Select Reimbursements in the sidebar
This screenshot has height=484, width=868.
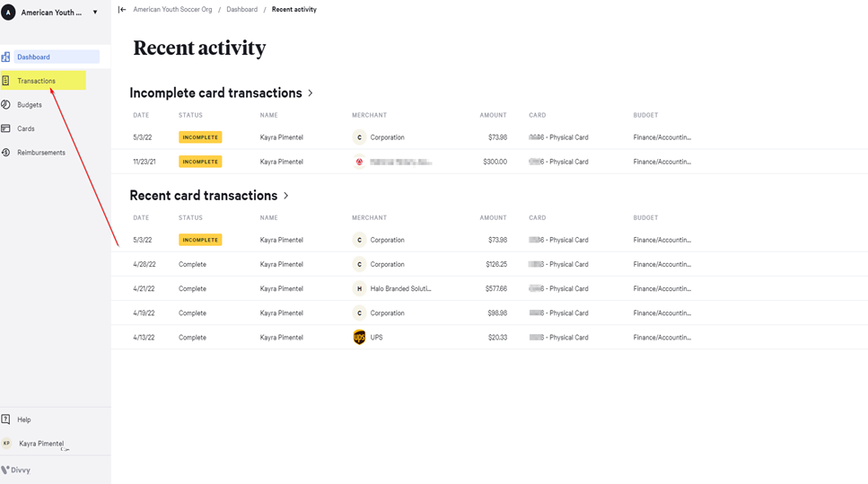point(41,153)
